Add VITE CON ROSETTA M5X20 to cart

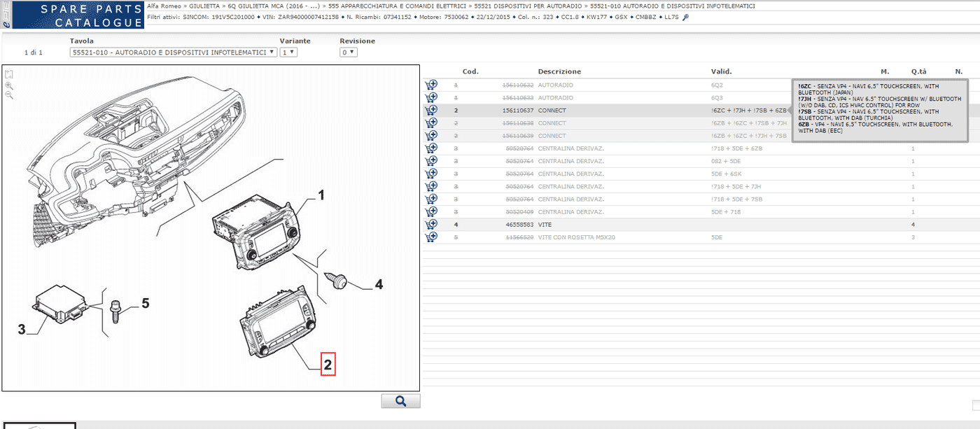tap(431, 237)
